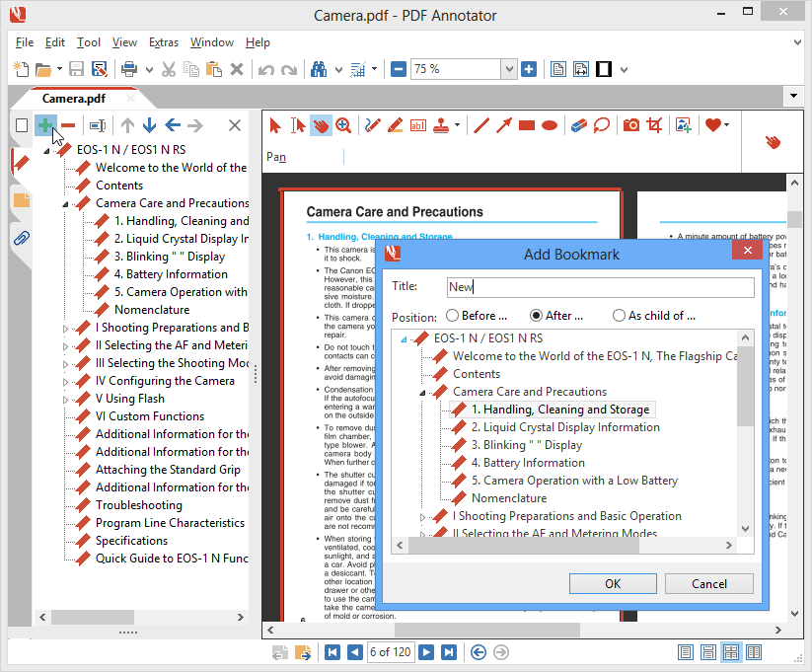
Task: Choose the 'As child of ...' radio option
Action: pyautogui.click(x=619, y=316)
